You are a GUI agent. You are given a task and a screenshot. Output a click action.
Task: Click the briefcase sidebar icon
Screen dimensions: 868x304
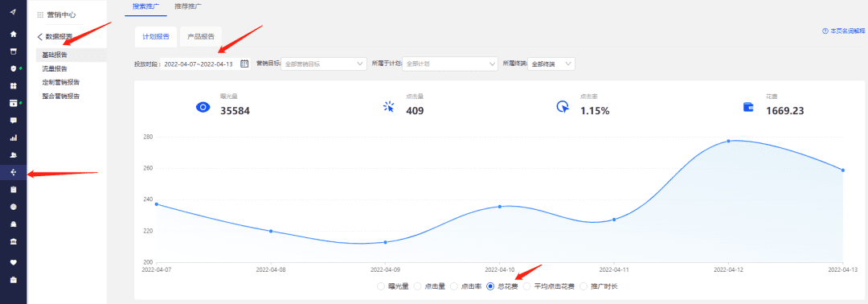pyautogui.click(x=14, y=279)
